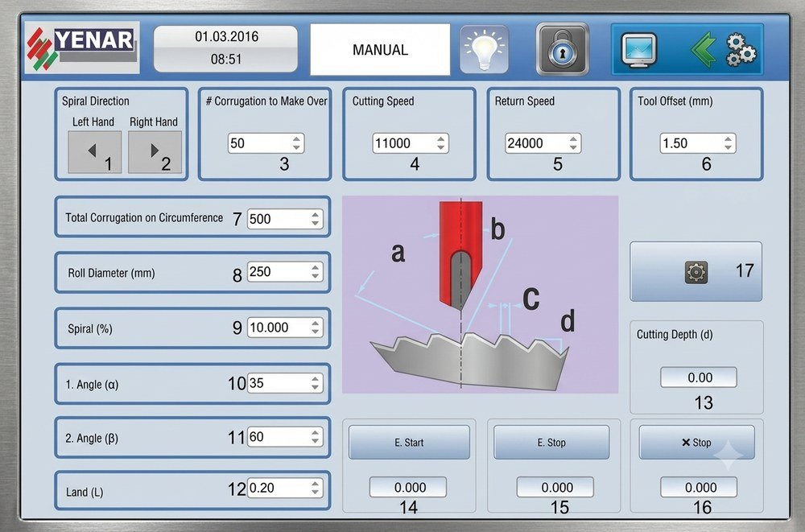
Task: Decrease the Cutting Speed value
Action: point(441,147)
